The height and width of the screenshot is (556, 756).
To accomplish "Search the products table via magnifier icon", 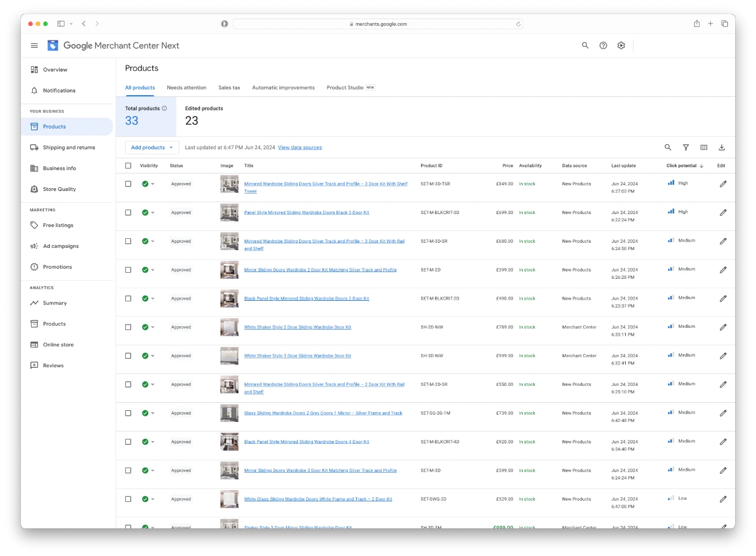I will pos(668,148).
